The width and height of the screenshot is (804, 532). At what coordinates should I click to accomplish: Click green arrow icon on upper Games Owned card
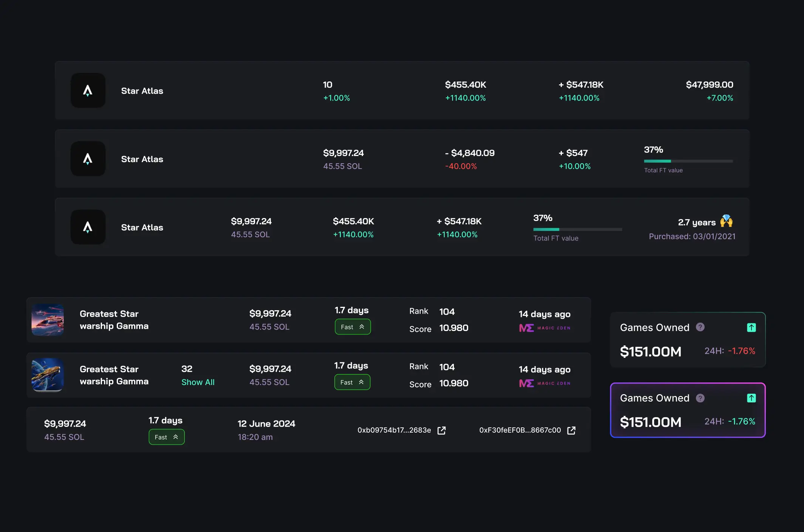pyautogui.click(x=751, y=328)
